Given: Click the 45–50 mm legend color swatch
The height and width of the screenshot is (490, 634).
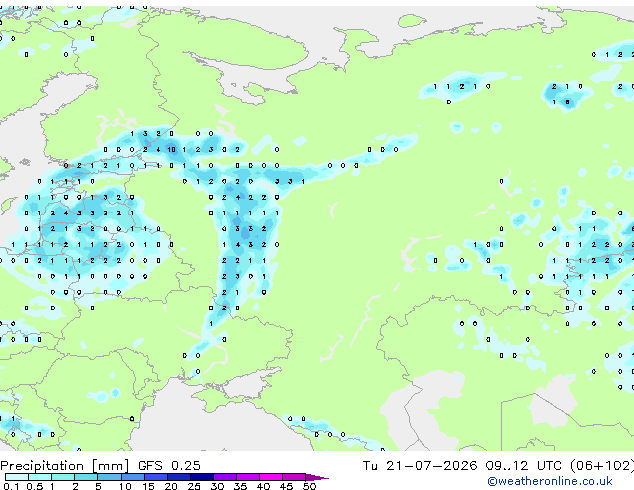Looking at the screenshot, I should (x=294, y=477).
